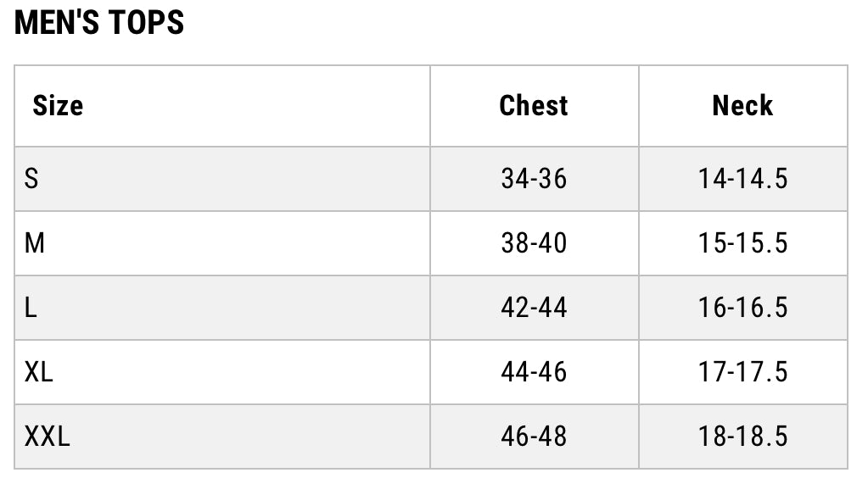Select the Neck column header
Image resolution: width=868 pixels, height=484 pixels.
(742, 106)
